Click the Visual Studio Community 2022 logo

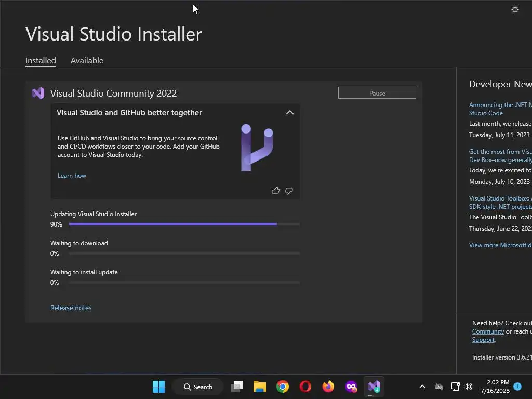coord(38,94)
